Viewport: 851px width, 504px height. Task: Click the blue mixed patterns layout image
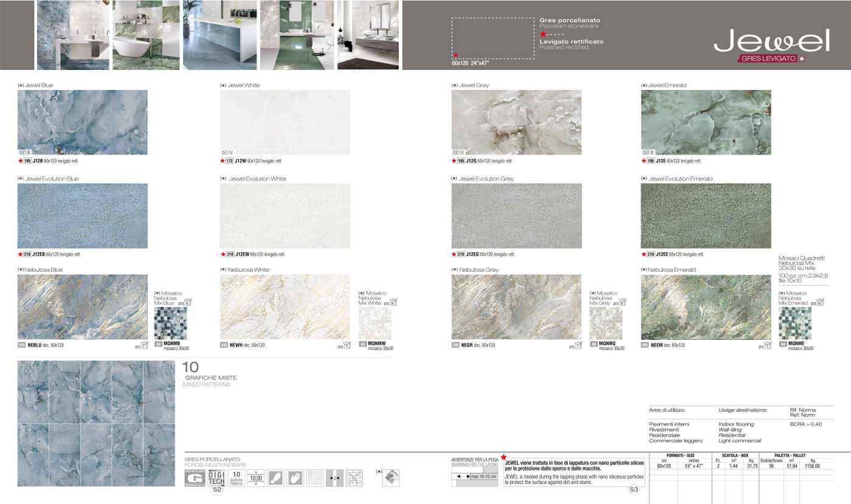click(96, 423)
